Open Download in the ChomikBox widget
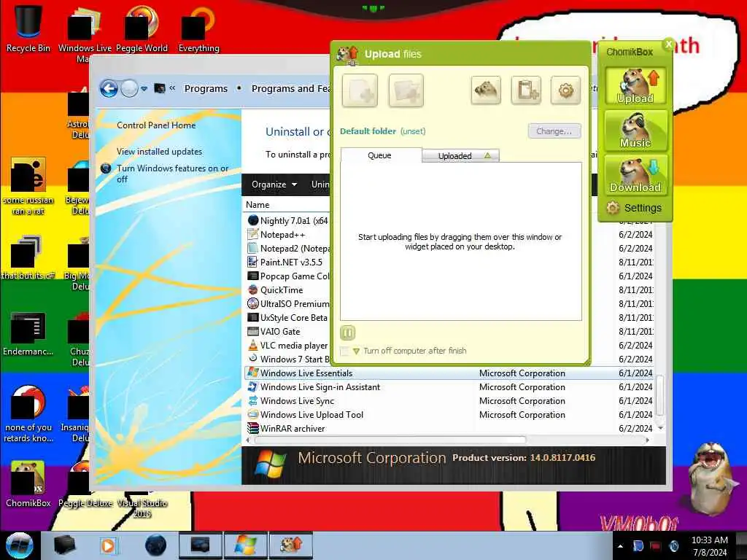 point(635,175)
